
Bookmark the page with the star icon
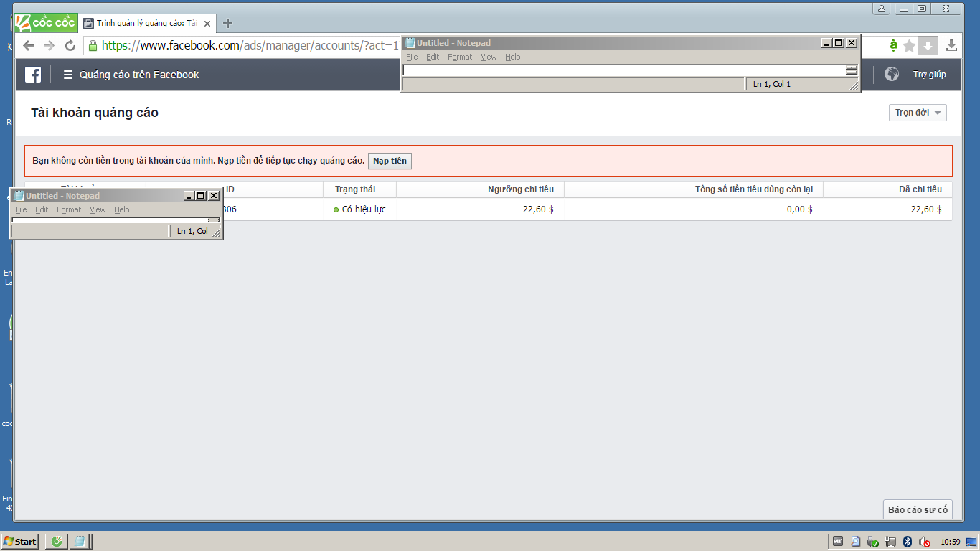[x=910, y=46]
